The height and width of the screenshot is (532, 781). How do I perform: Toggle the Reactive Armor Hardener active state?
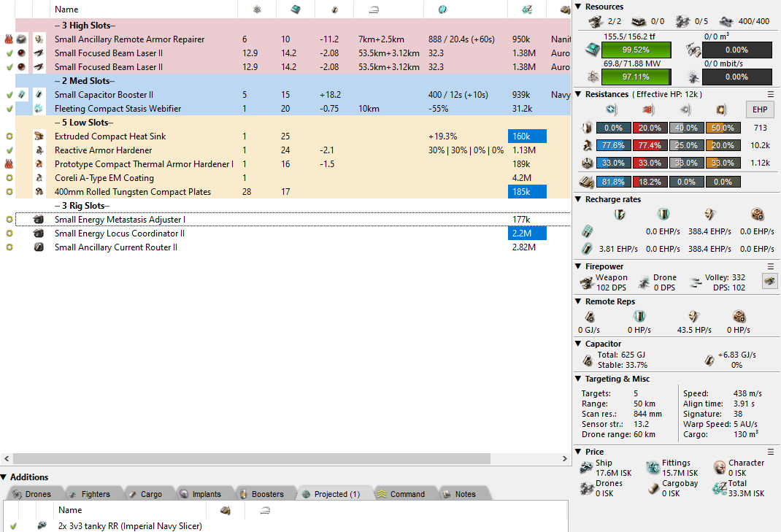(x=9, y=150)
